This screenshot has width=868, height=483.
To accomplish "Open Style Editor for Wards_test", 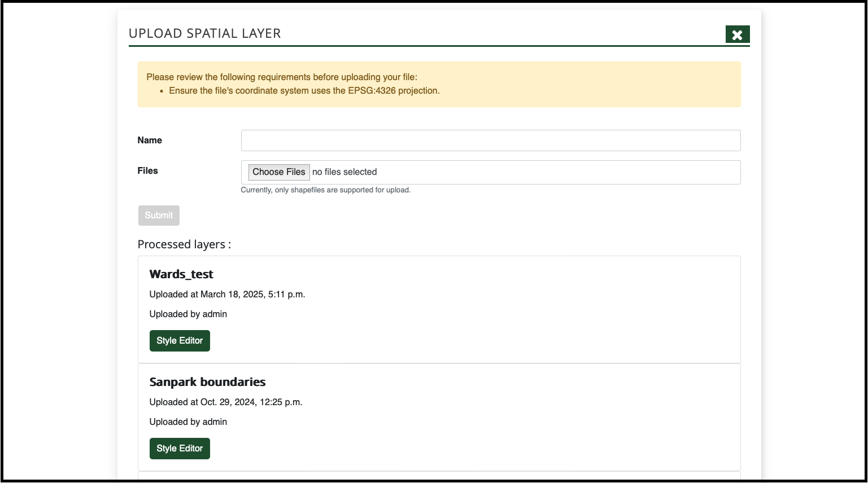I will pyautogui.click(x=180, y=341).
